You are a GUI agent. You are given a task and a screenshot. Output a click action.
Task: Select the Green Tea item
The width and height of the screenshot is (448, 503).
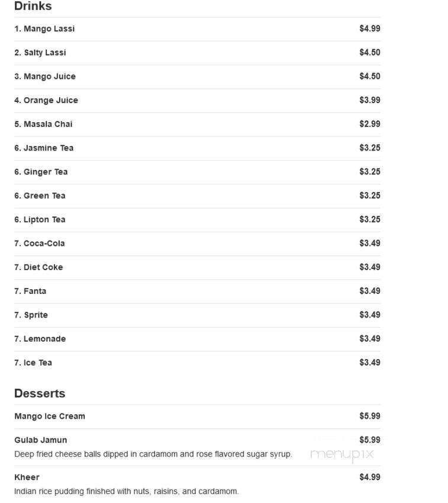pyautogui.click(x=197, y=196)
